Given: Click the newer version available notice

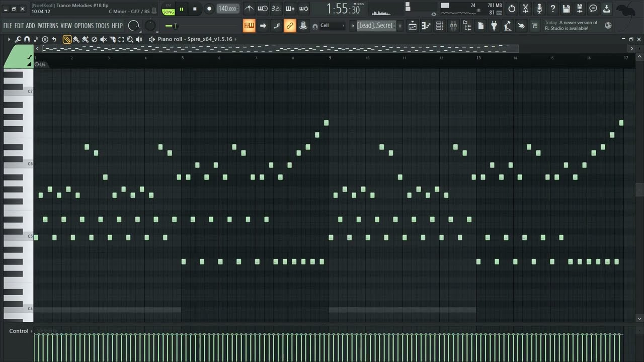Looking at the screenshot, I should click(571, 26).
